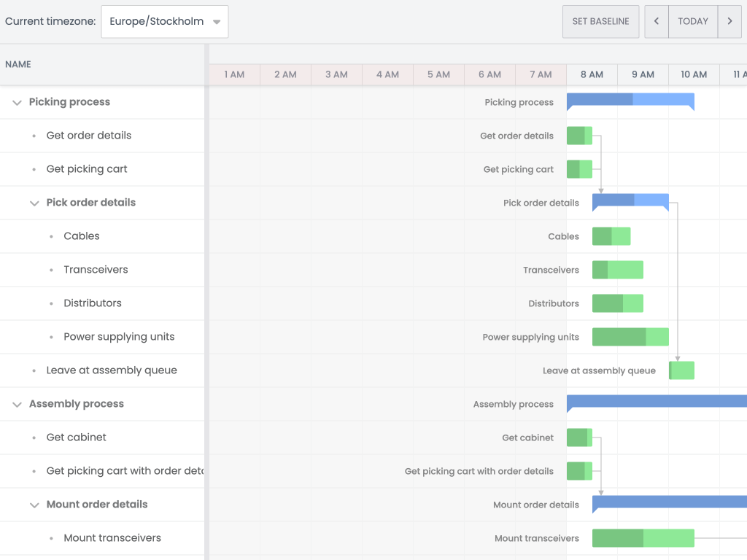Collapse the Assembly process group

coord(18,404)
